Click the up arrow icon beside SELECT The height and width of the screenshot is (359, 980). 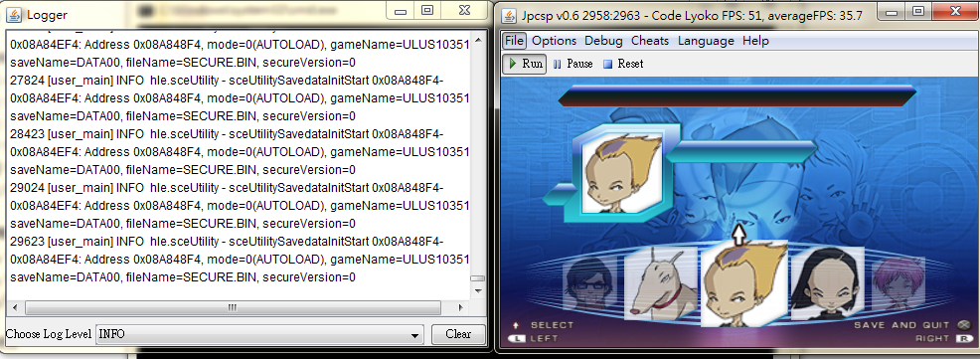pos(516,325)
